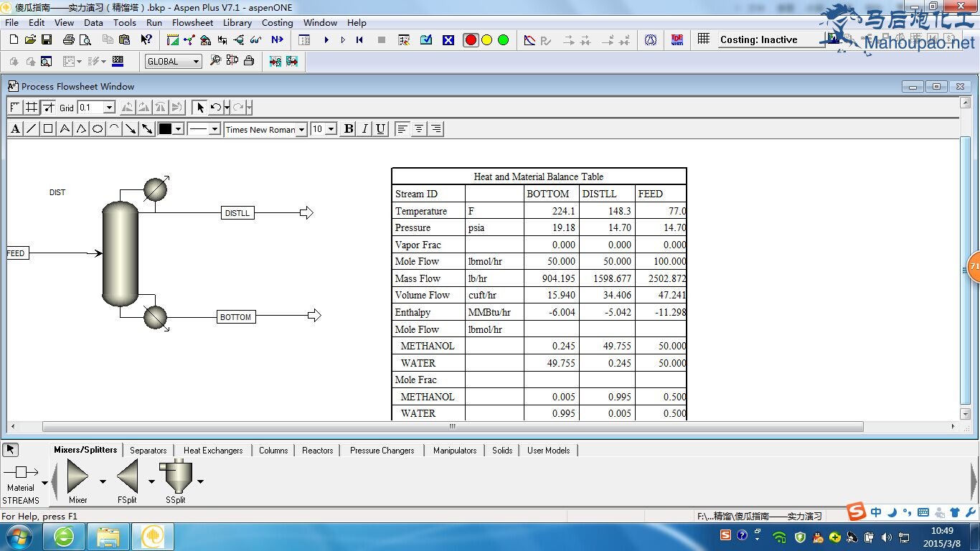Image resolution: width=980 pixels, height=551 pixels.
Task: Select the text A drawing tool
Action: tap(15, 129)
